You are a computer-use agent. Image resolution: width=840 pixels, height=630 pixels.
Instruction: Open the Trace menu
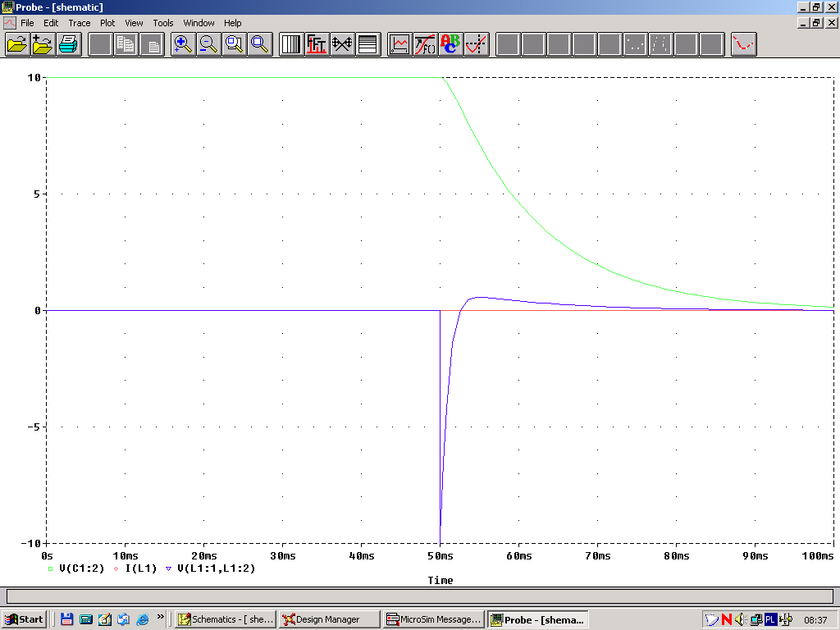tap(80, 23)
